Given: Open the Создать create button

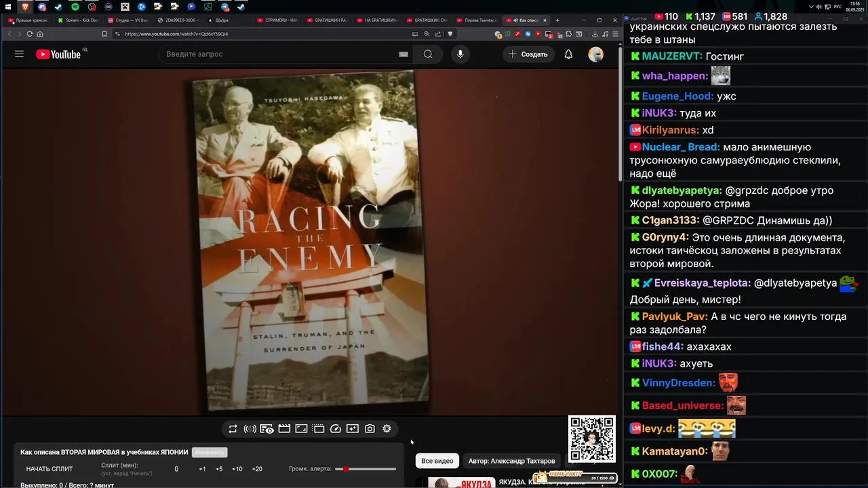Looking at the screenshot, I should coord(528,54).
